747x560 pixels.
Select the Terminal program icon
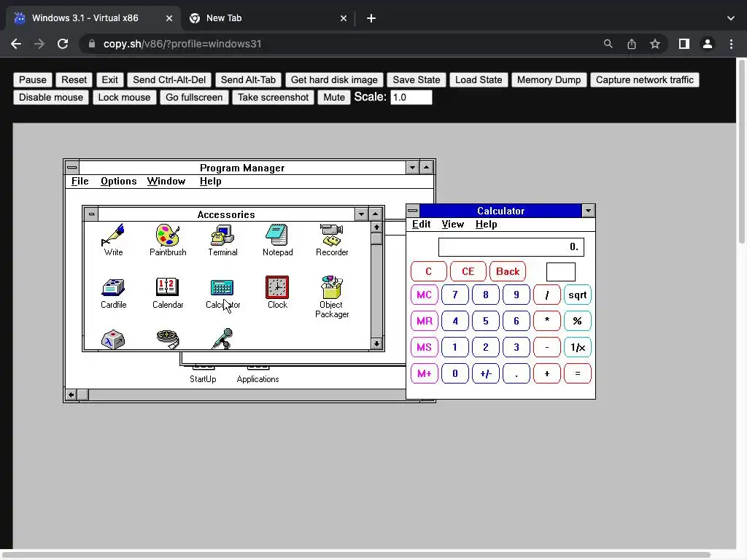tap(222, 240)
